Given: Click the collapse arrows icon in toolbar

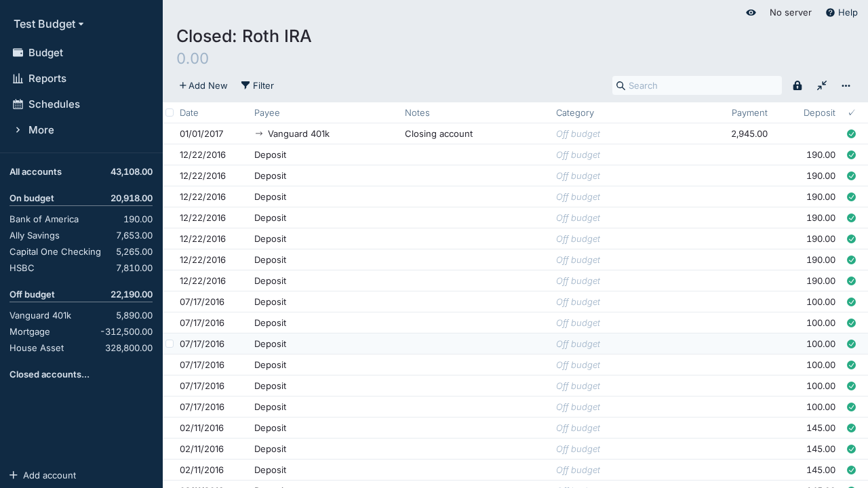Looking at the screenshot, I should [x=822, y=85].
